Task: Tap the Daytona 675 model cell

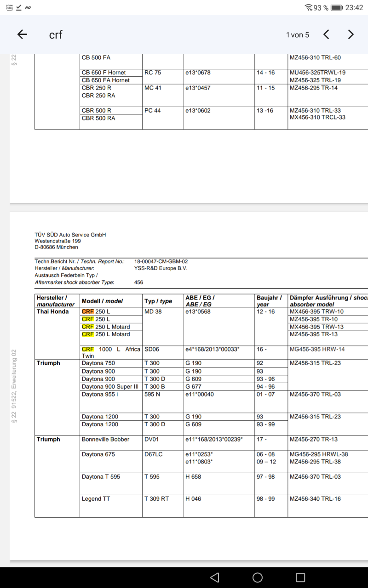Action: (98, 454)
